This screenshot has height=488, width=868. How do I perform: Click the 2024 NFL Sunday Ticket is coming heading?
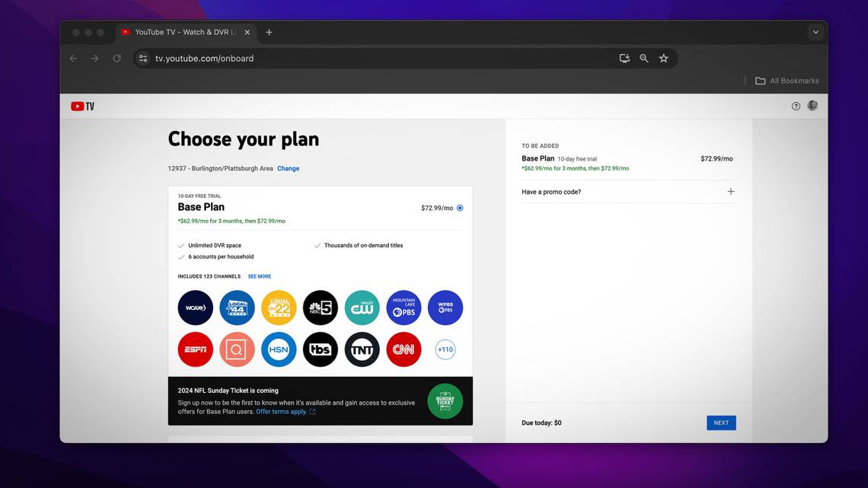click(x=228, y=391)
